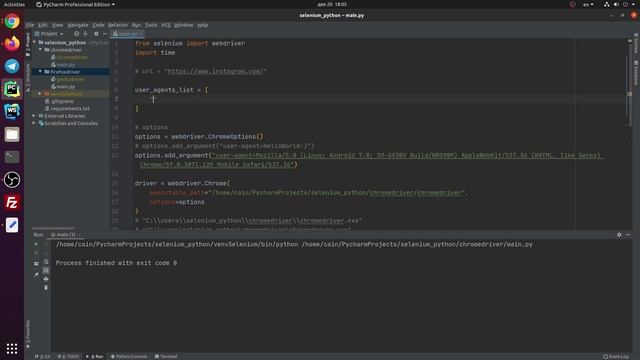The height and width of the screenshot is (360, 640).
Task: Select requirements.txt in project tree
Action: (x=67, y=109)
